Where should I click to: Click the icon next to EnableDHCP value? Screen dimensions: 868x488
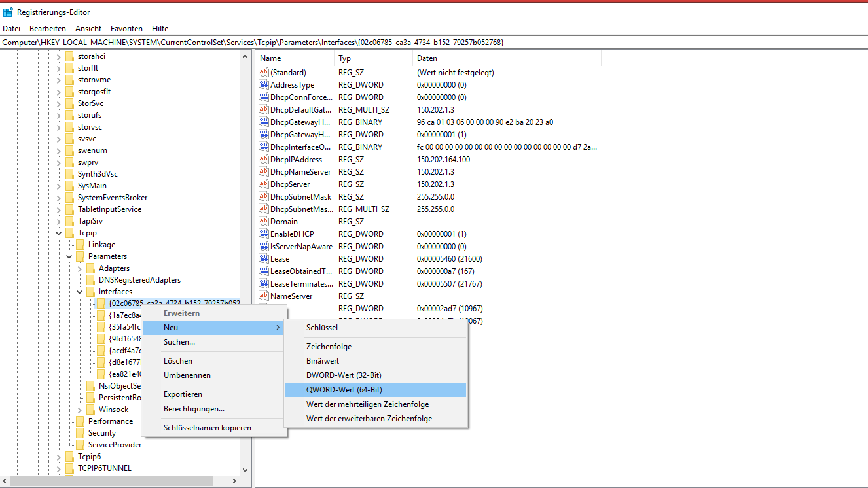(x=264, y=234)
